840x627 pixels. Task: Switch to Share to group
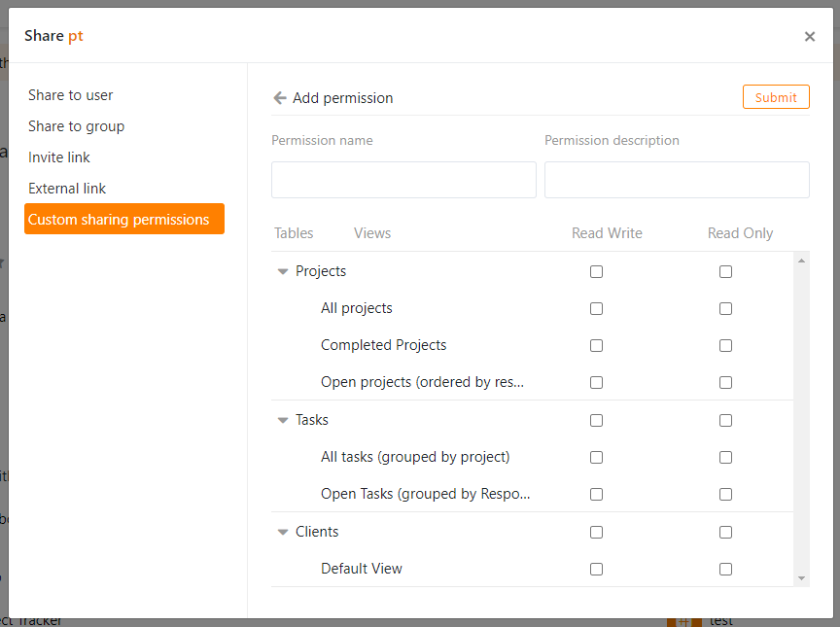[x=76, y=126]
